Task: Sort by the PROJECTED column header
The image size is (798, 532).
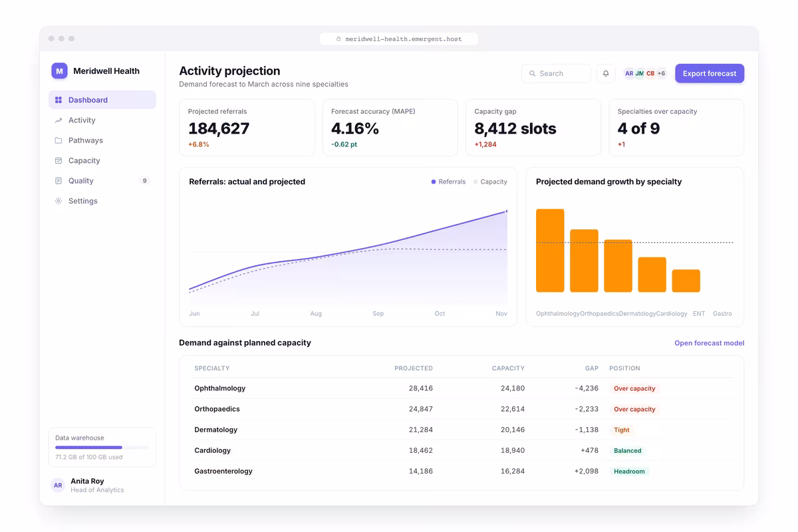Action: [414, 368]
